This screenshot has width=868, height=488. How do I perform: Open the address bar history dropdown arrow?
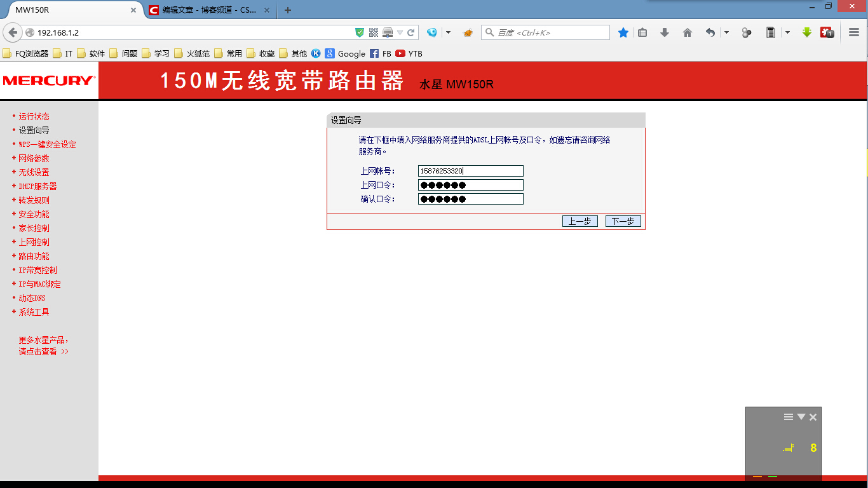pos(400,32)
